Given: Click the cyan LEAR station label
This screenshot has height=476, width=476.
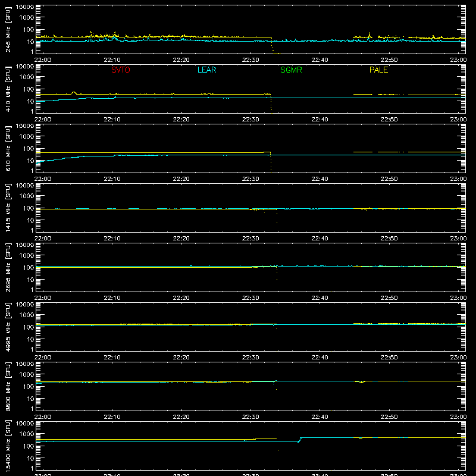Looking at the screenshot, I should pyautogui.click(x=206, y=70).
